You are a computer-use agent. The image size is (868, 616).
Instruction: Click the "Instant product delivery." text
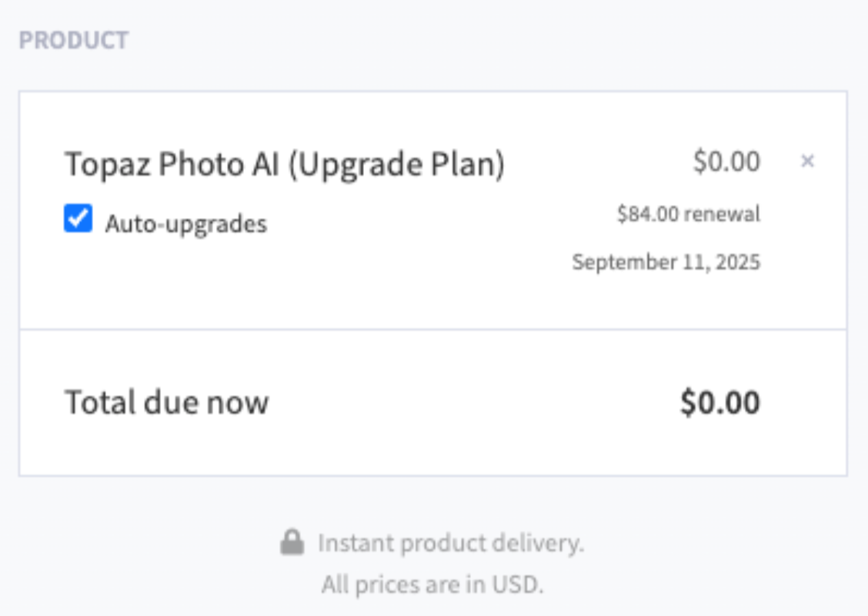click(451, 544)
